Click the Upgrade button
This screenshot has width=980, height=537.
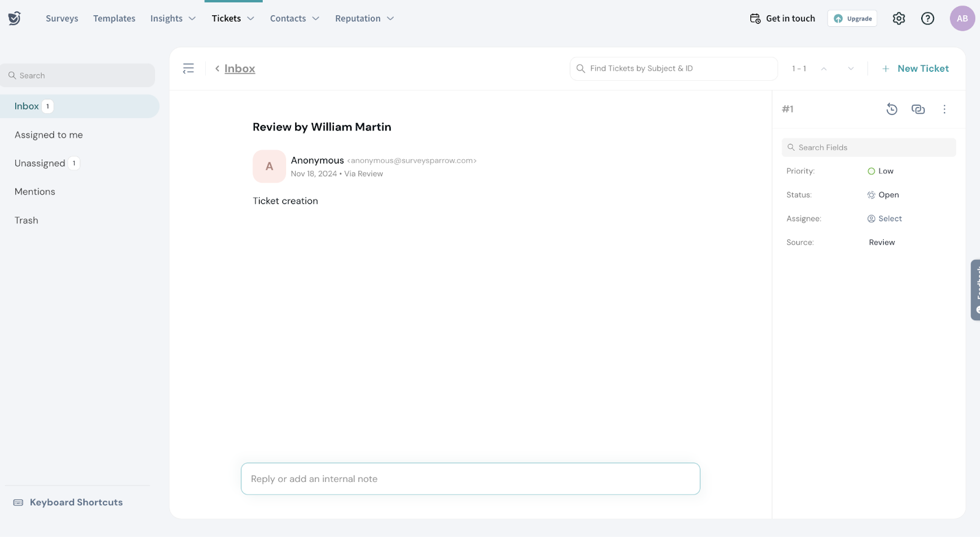pyautogui.click(x=852, y=18)
